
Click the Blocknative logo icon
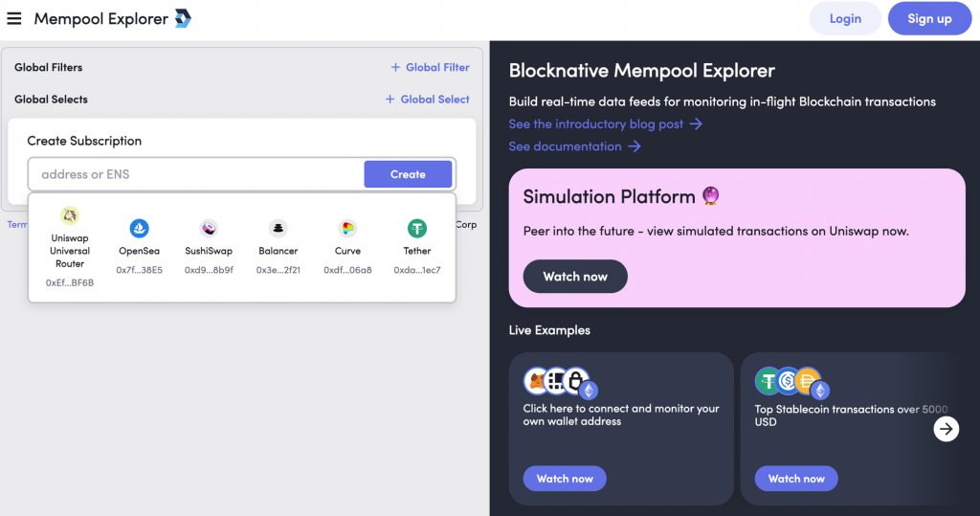point(183,19)
